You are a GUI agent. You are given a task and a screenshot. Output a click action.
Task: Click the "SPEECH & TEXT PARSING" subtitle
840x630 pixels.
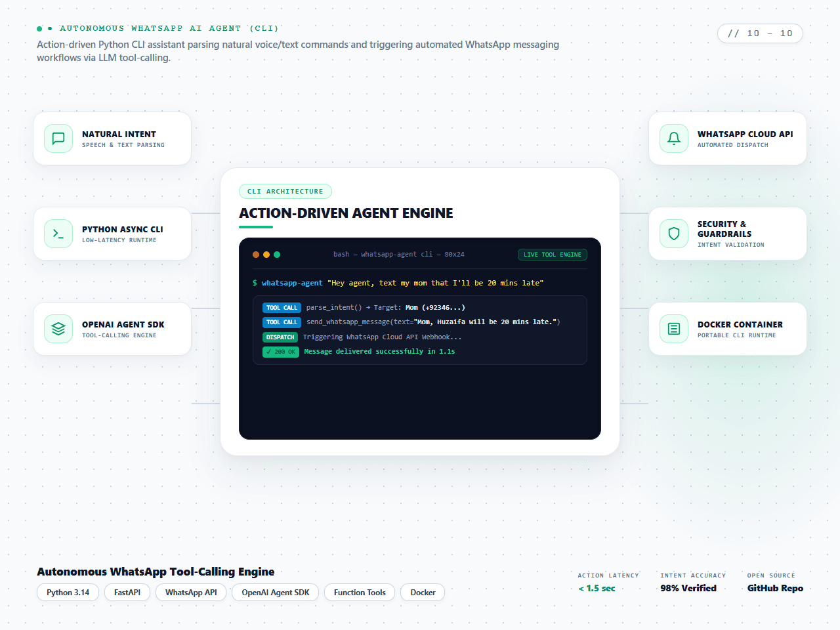[x=123, y=145]
